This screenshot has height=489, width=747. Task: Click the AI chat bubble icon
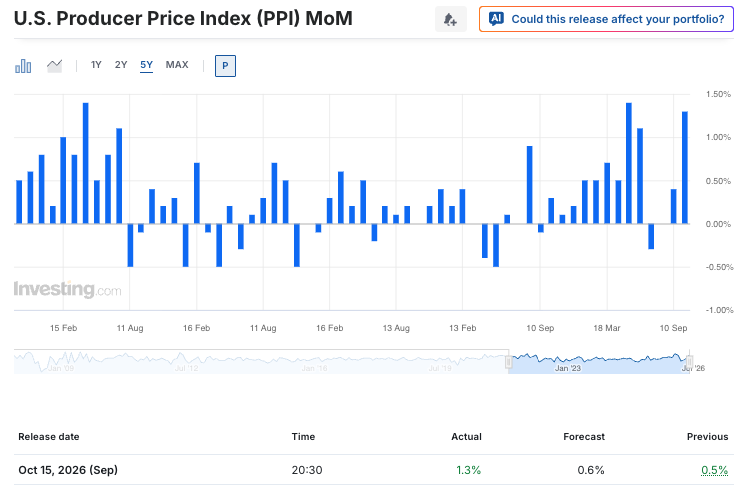coord(496,19)
